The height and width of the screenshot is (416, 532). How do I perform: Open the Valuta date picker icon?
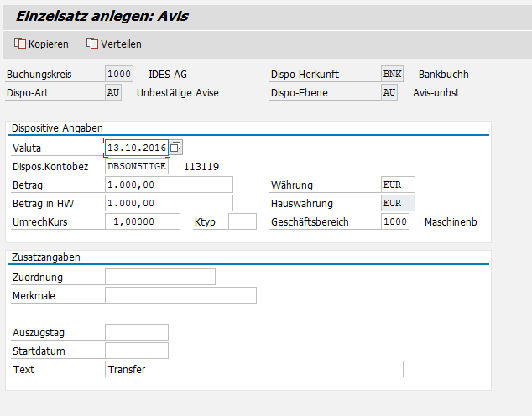[x=175, y=148]
